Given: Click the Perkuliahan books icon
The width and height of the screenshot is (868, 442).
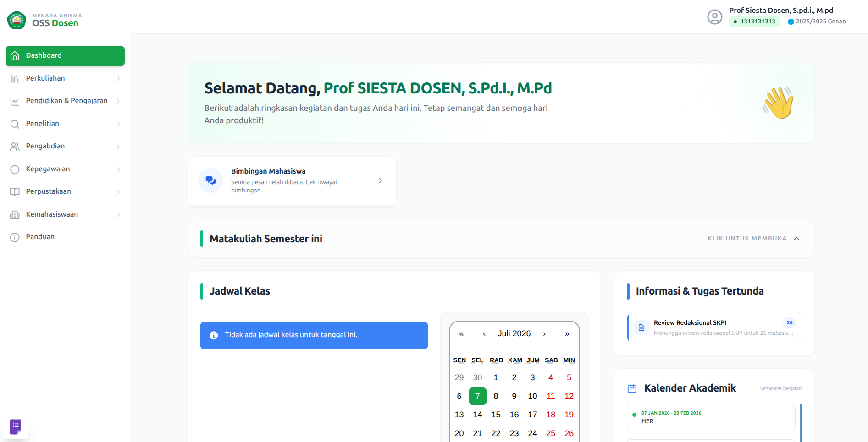Looking at the screenshot, I should click(15, 79).
